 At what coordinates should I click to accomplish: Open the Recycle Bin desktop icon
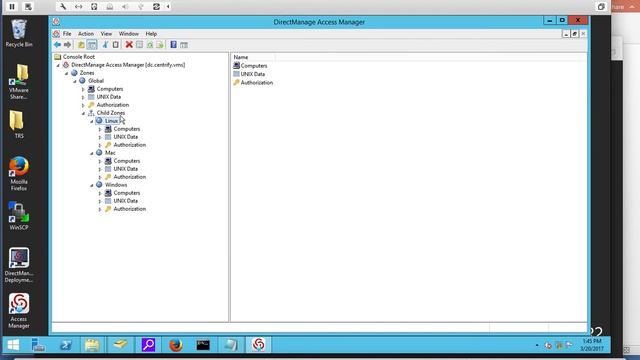(x=19, y=33)
